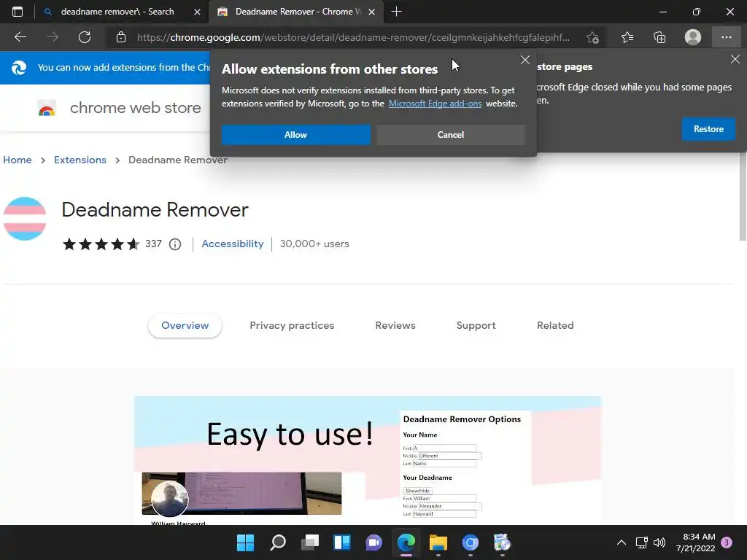
Task: Go to Home breadcrumb link
Action: [x=18, y=160]
